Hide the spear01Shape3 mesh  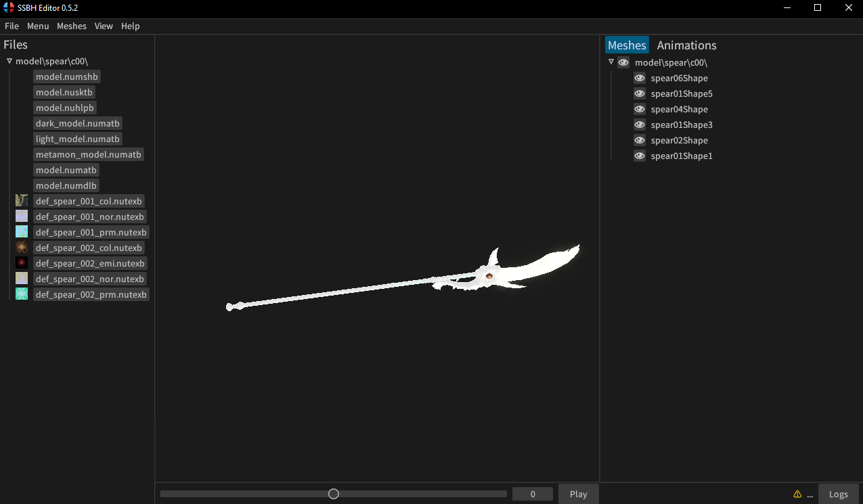(640, 124)
